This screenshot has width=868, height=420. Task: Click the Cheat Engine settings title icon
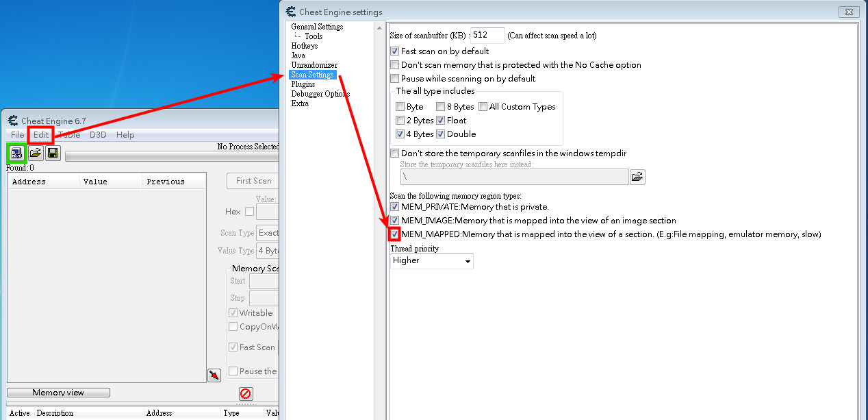tap(291, 12)
